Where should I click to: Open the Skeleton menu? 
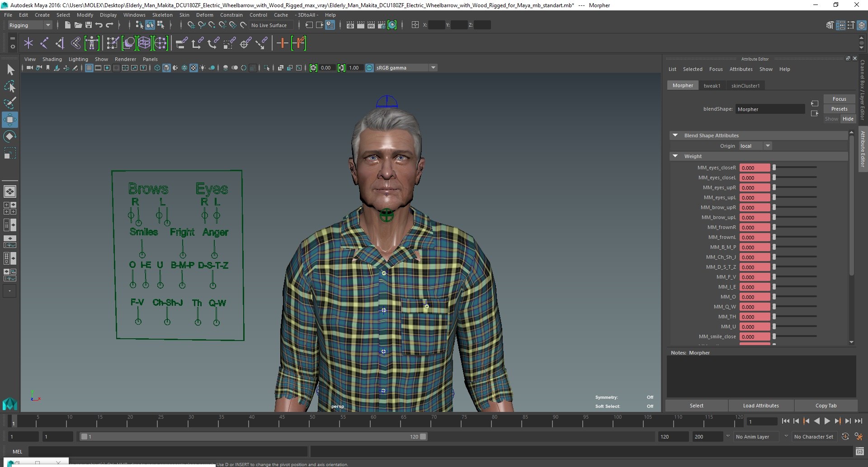pos(162,15)
